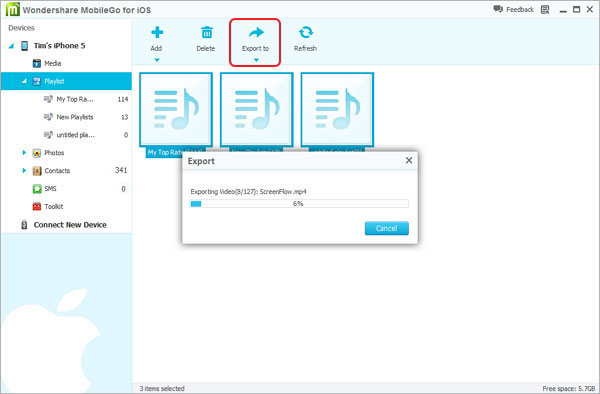Minimize the MobileGo window

coord(563,10)
